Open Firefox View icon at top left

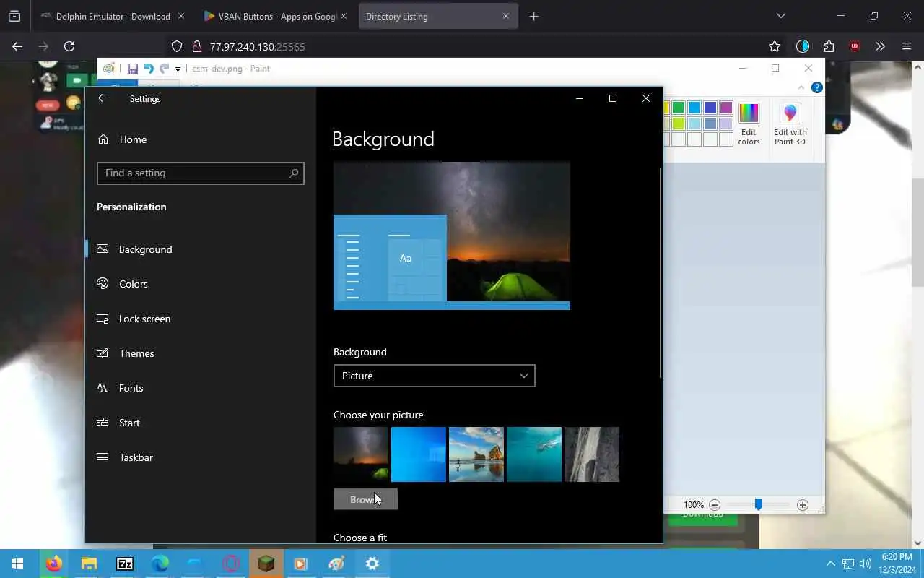(14, 16)
